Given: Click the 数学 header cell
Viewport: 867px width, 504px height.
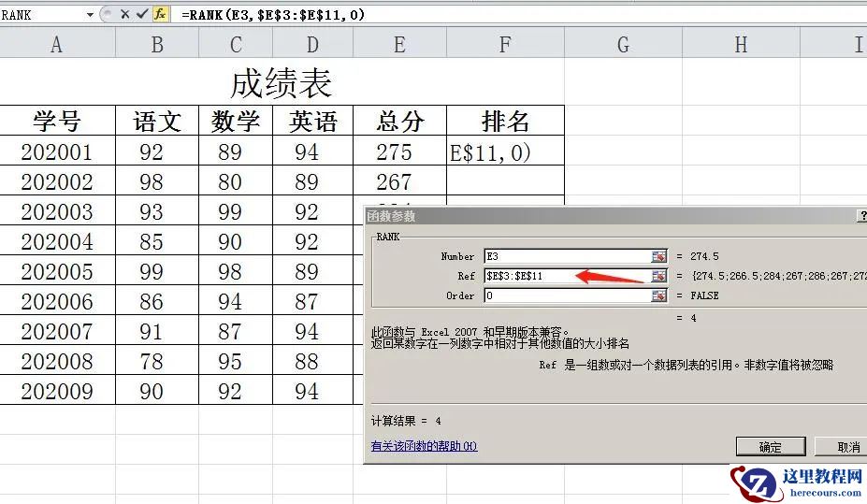Looking at the screenshot, I should point(236,121).
